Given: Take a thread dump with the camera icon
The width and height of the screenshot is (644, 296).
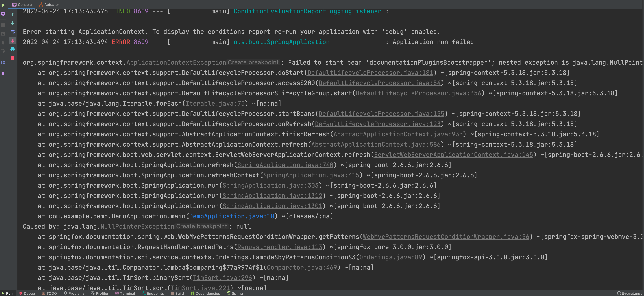Looking at the screenshot, I should tap(3, 34).
